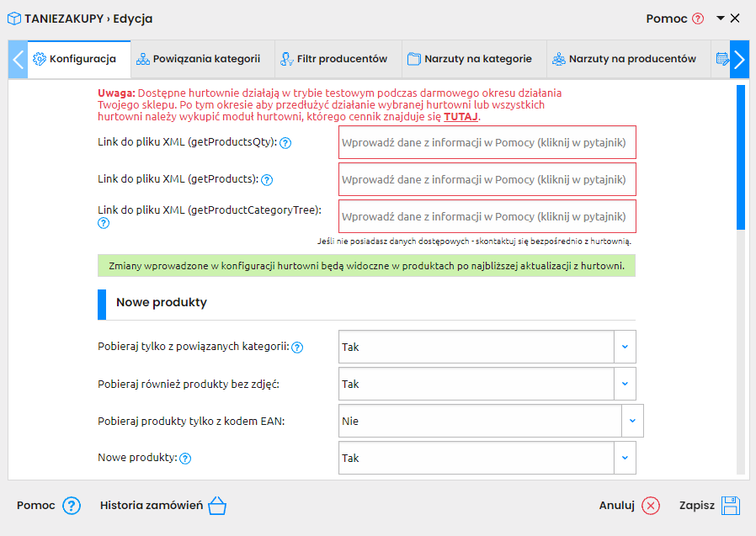Click the question mark beside getProducts link field
Screen dimensions: 756x536
coord(268,179)
